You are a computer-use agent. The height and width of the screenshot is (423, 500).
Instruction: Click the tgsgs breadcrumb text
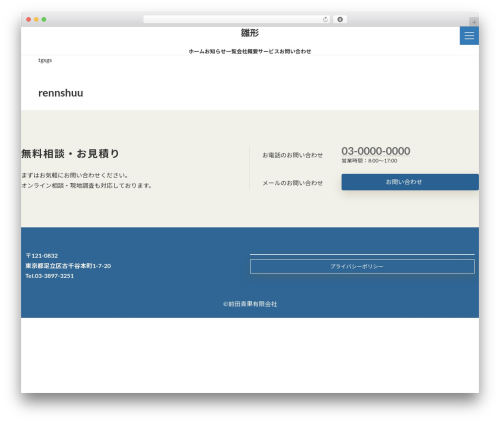point(45,60)
